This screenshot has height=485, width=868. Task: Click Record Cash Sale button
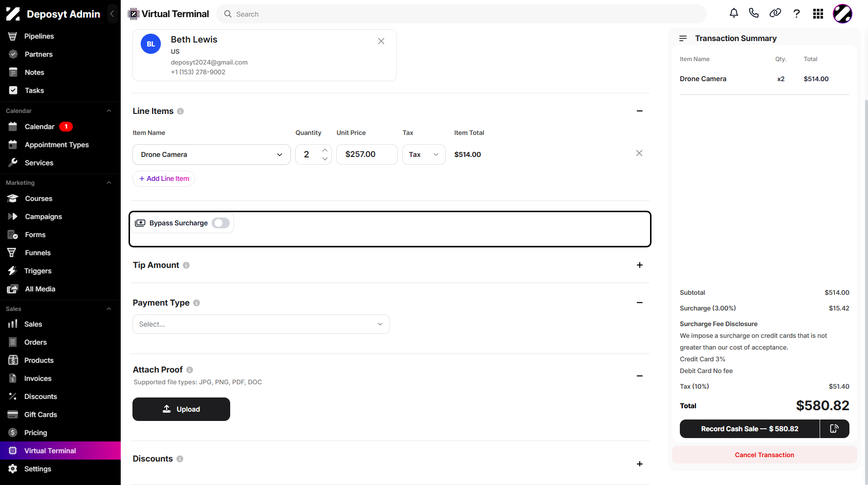(750, 429)
